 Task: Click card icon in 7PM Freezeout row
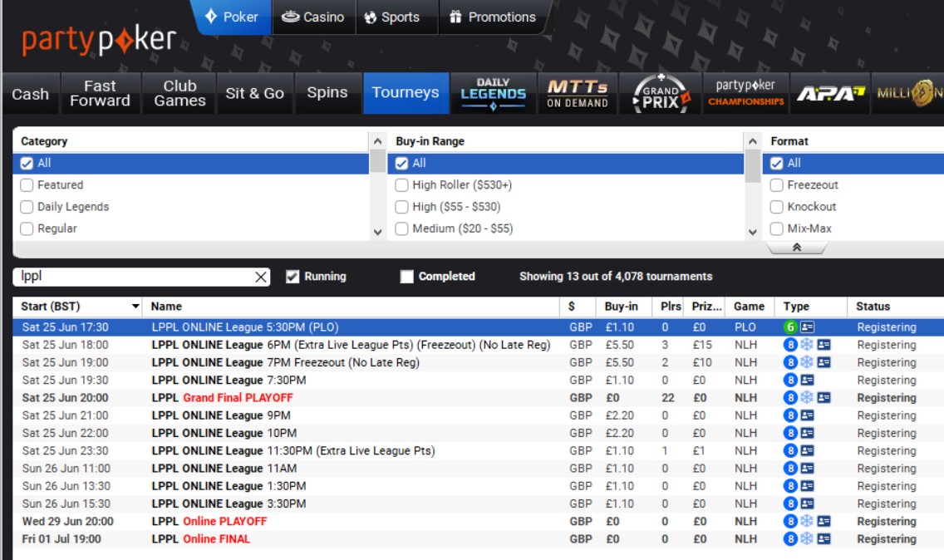(824, 362)
